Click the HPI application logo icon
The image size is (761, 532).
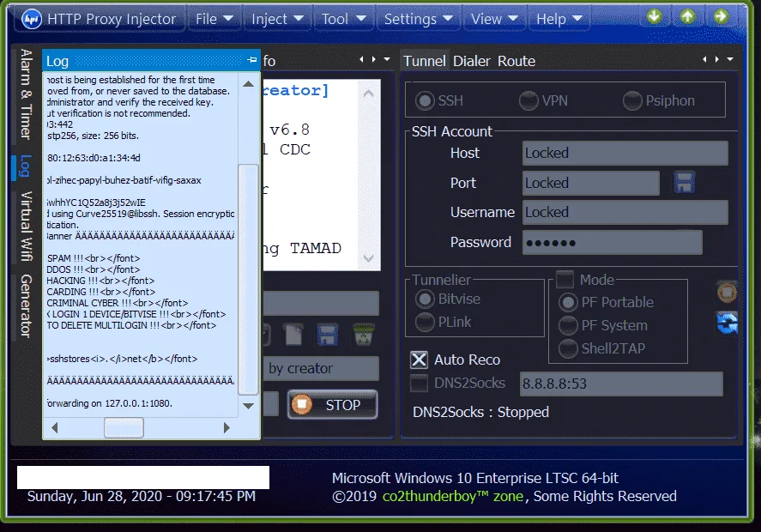coord(32,19)
